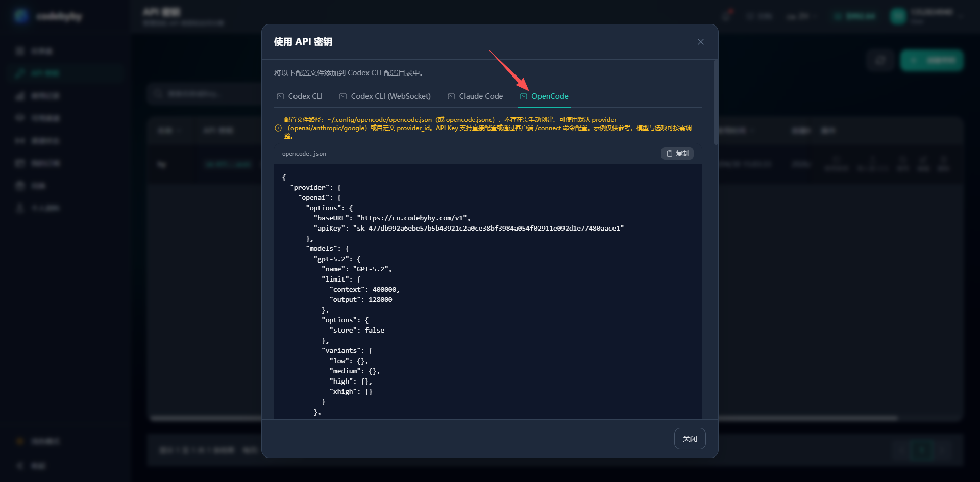
Task: Click the opencode.json file name label
Action: [x=304, y=154]
